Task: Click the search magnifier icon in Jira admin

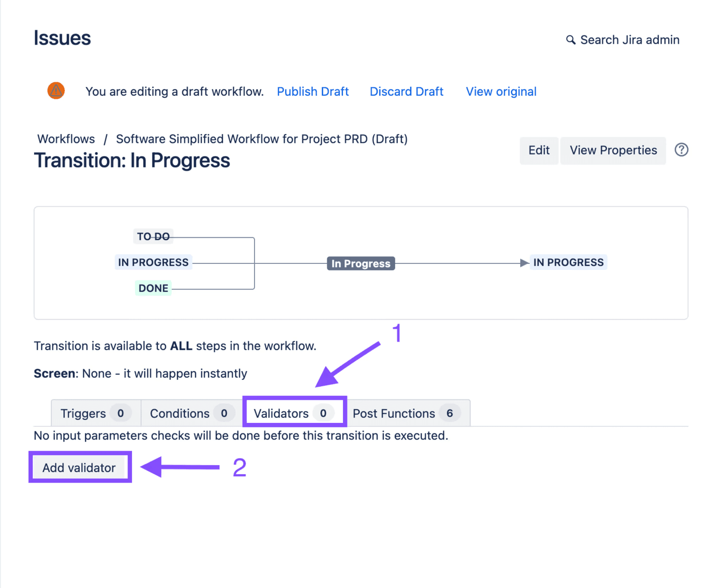Action: 570,40
